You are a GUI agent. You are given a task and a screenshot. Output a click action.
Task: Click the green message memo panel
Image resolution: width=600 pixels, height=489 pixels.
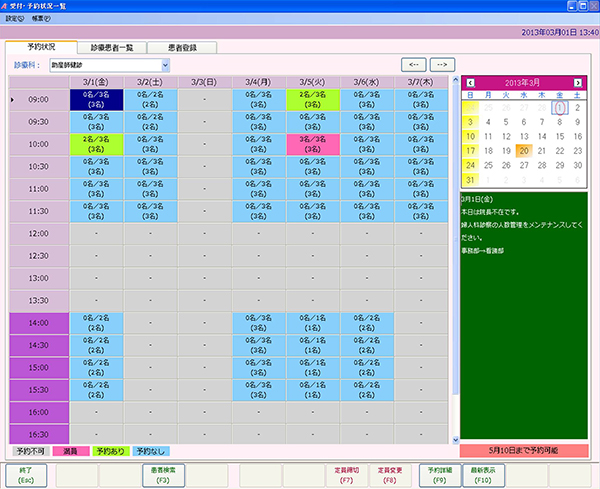click(524, 316)
